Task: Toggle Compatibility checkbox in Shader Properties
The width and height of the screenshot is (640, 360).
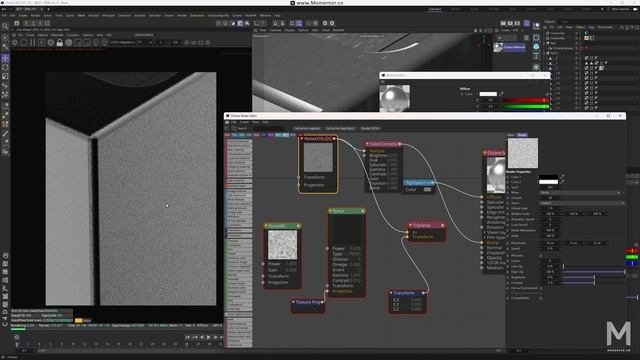Action: click(x=541, y=298)
